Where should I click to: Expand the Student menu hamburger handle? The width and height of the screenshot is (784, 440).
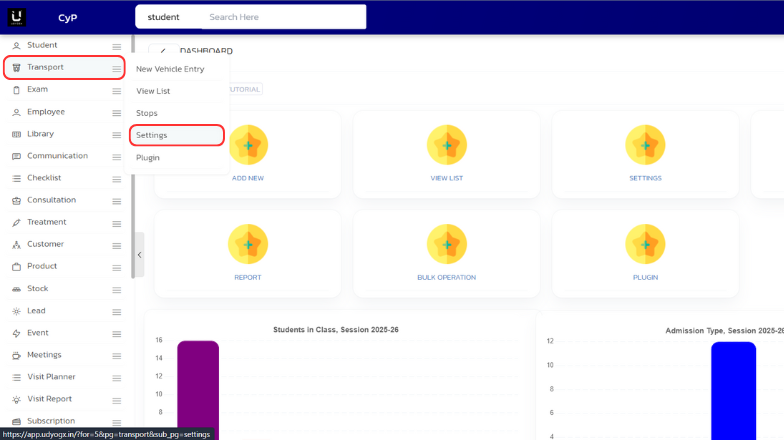point(117,46)
